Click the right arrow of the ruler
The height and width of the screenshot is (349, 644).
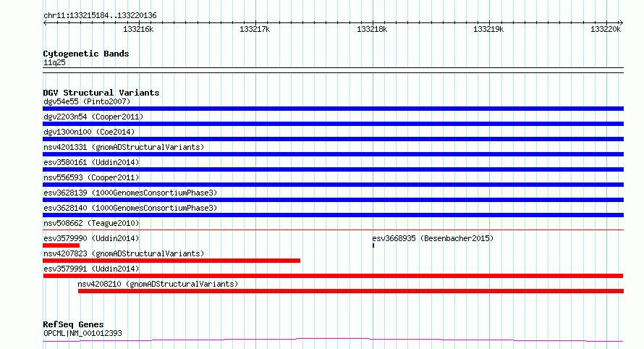(621, 23)
